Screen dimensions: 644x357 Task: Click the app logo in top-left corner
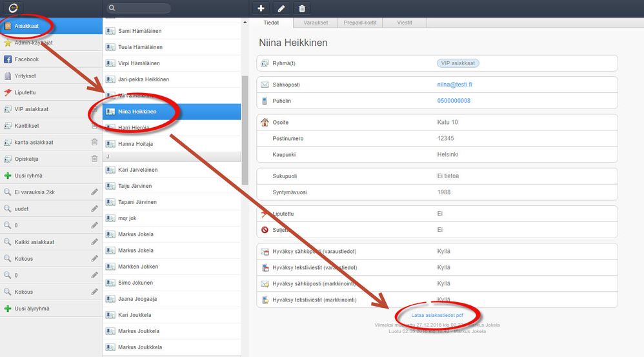pos(13,8)
